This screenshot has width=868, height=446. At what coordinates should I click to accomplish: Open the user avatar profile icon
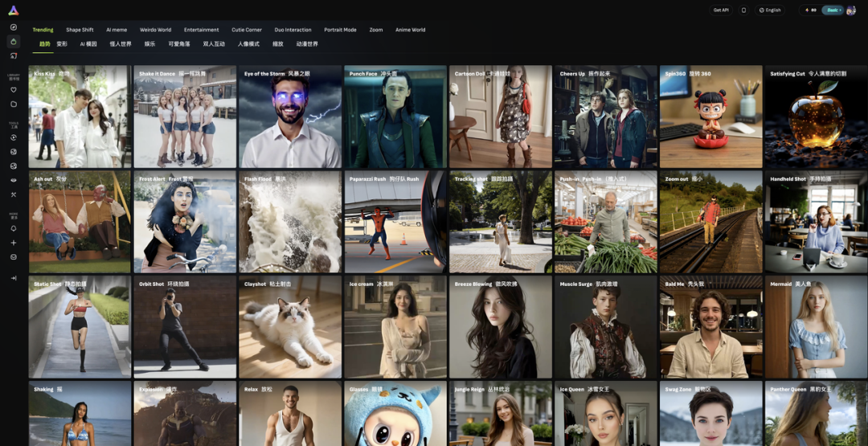(851, 10)
